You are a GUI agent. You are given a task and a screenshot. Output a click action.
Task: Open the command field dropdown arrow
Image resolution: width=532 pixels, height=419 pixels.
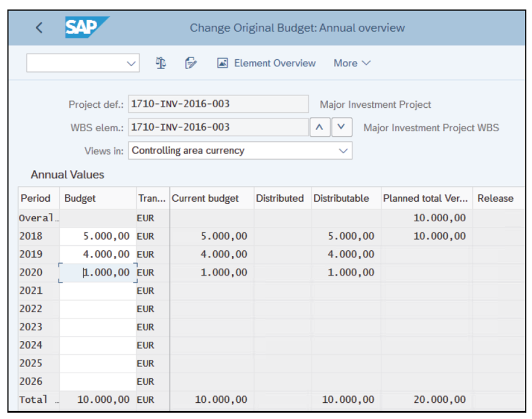click(131, 63)
